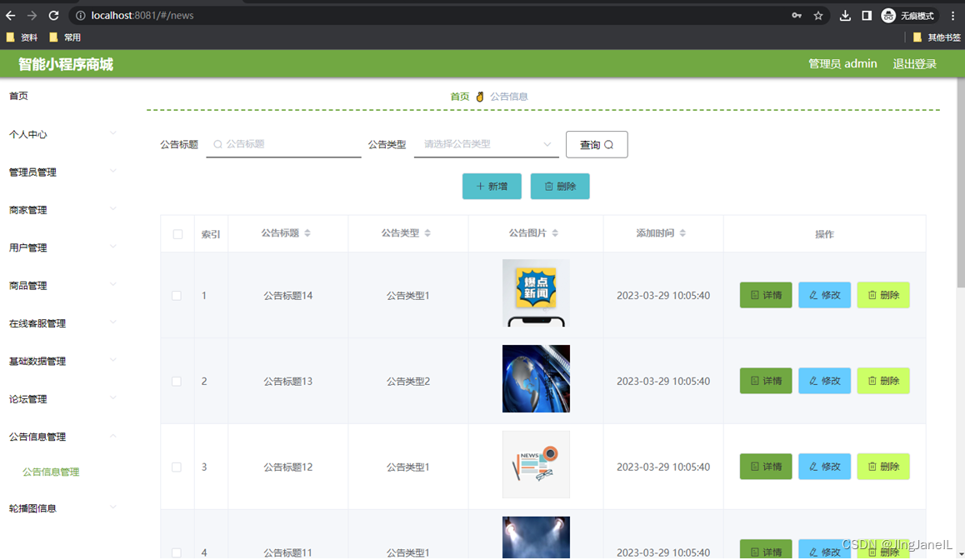Open site info icon in address bar
This screenshot has height=560, width=965.
[x=81, y=15]
